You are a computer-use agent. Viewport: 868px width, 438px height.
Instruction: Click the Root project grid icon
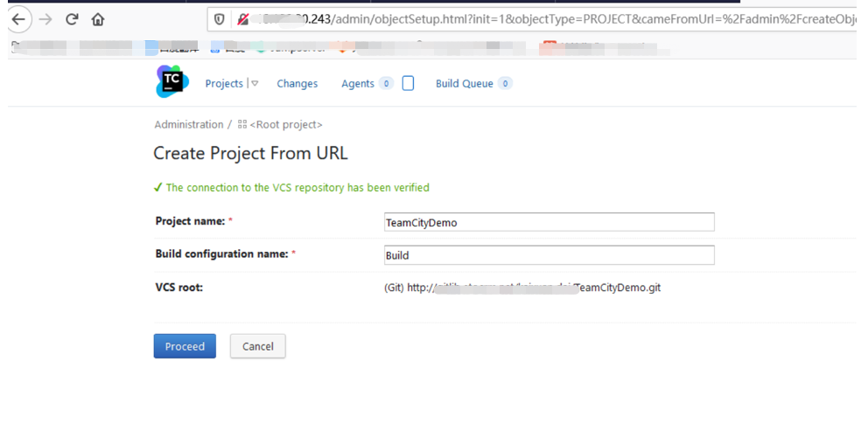241,124
